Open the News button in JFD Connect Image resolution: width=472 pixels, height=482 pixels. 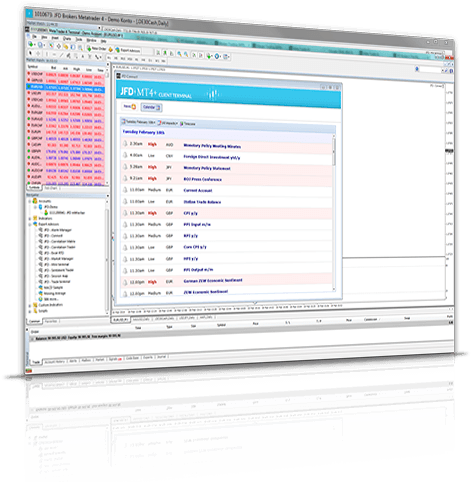[x=130, y=106]
